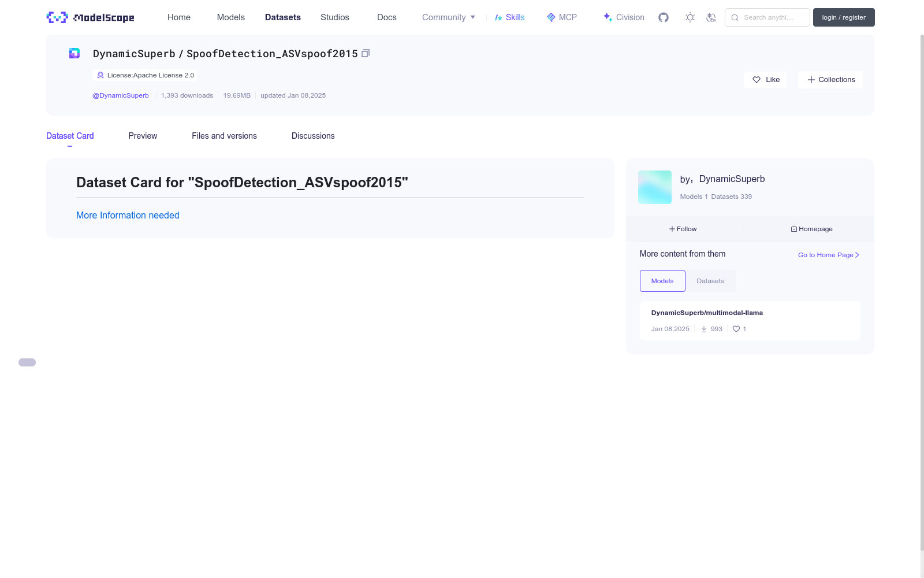Open the MCP link

[x=562, y=17]
